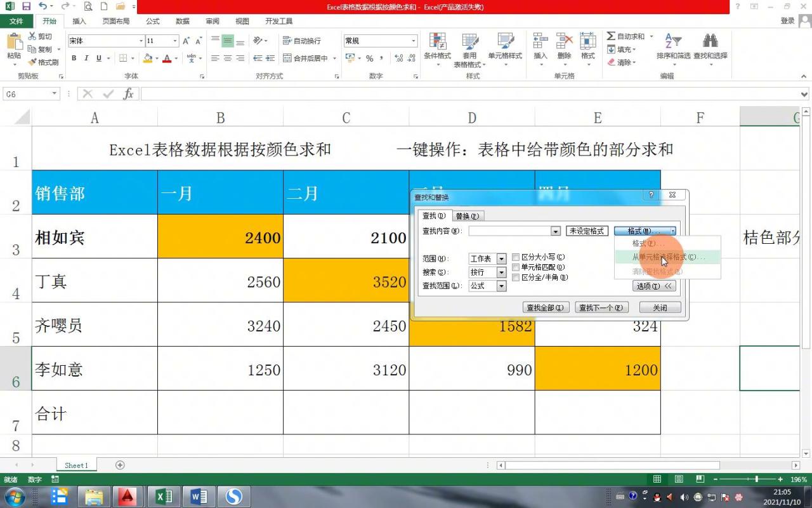Screen dimensions: 812x508
Task: Expand the 范围 工作表 dropdown
Action: [501, 259]
